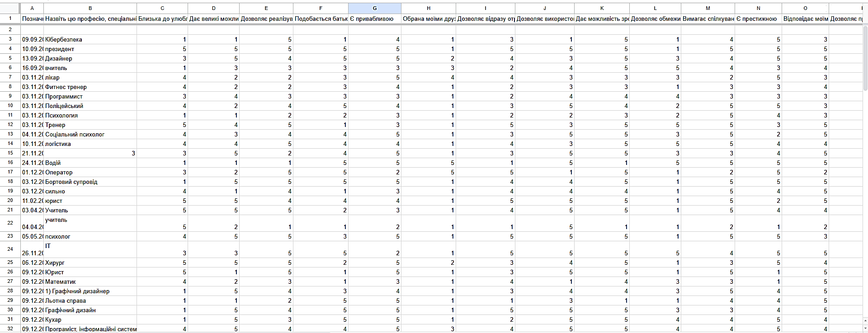Select row 22 header
The height and width of the screenshot is (333, 868).
click(x=10, y=223)
